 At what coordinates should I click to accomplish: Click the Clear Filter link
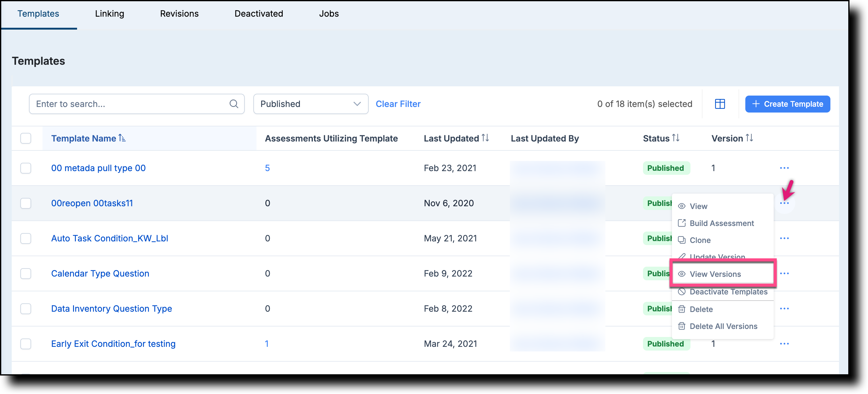point(398,104)
